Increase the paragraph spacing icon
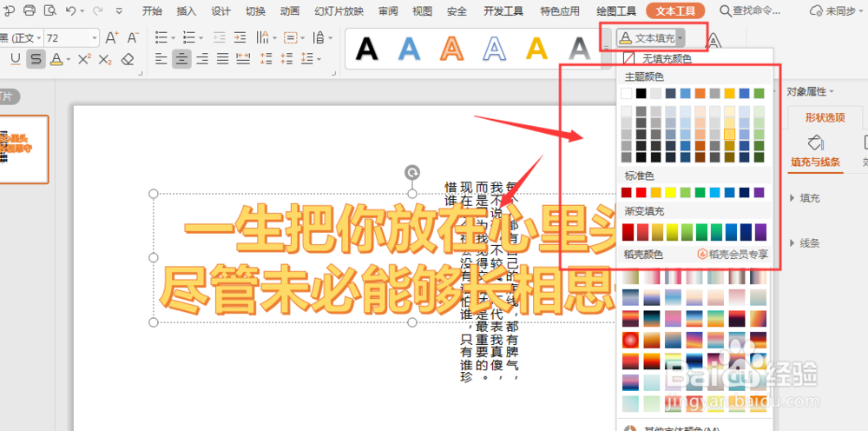868x431 pixels. point(266,59)
